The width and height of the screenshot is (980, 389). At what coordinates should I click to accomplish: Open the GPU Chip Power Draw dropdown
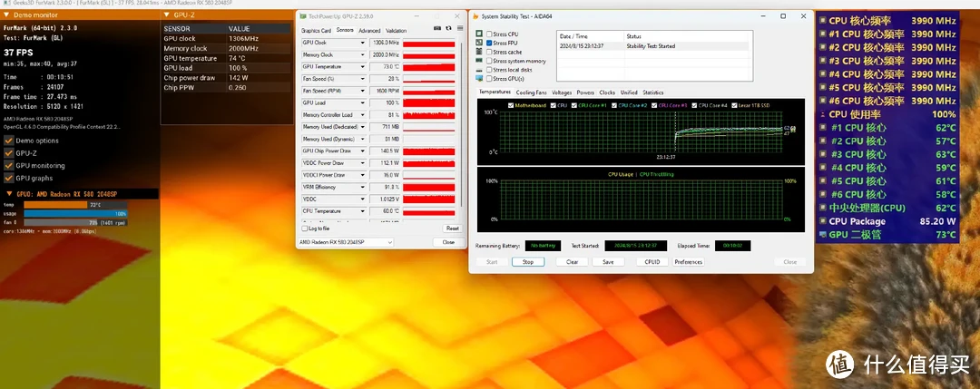tap(362, 151)
